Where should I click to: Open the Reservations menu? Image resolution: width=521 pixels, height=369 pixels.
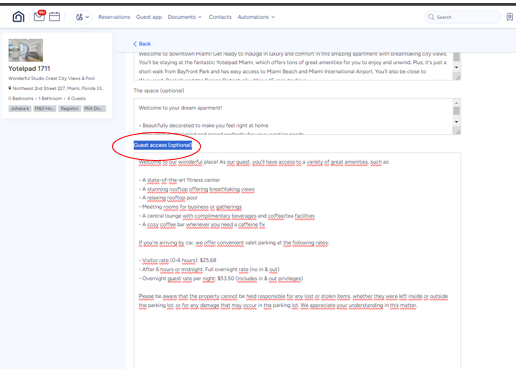114,17
